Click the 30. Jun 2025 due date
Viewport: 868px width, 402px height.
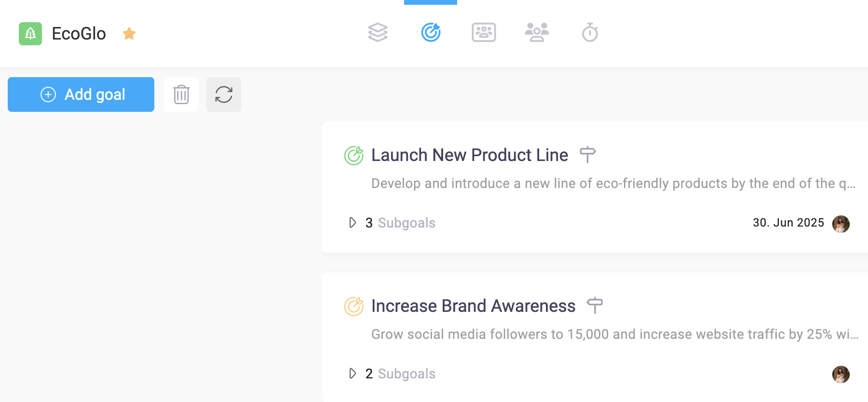[788, 223]
